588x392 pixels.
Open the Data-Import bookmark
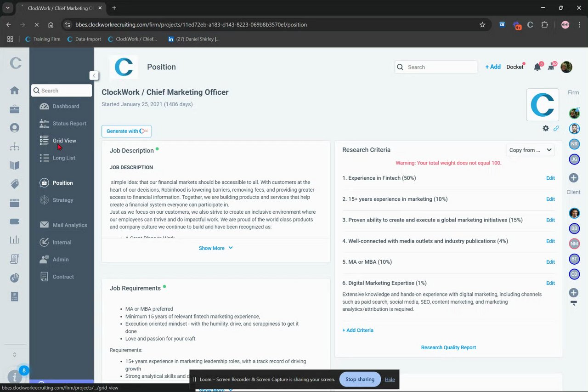84,39
